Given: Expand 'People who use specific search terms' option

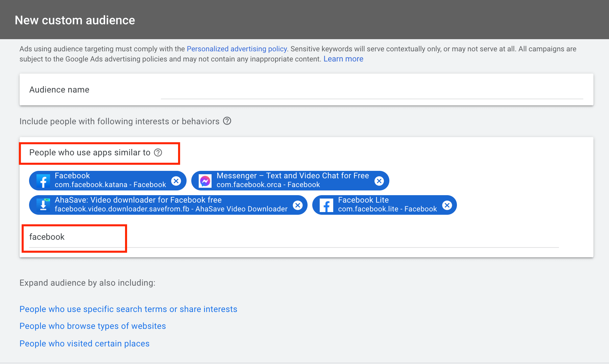Looking at the screenshot, I should (x=128, y=309).
